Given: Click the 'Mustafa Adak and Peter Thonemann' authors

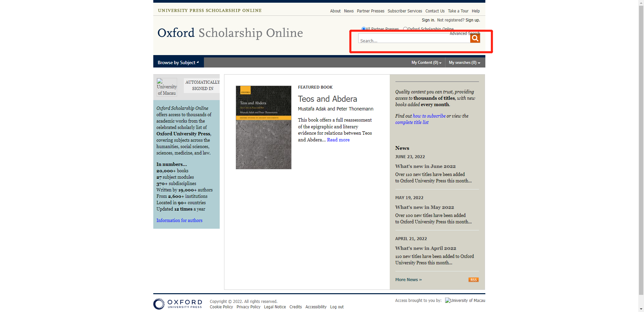Looking at the screenshot, I should (x=335, y=109).
